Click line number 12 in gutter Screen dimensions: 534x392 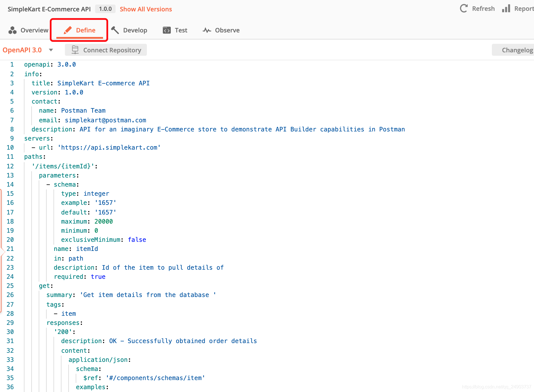coord(10,166)
